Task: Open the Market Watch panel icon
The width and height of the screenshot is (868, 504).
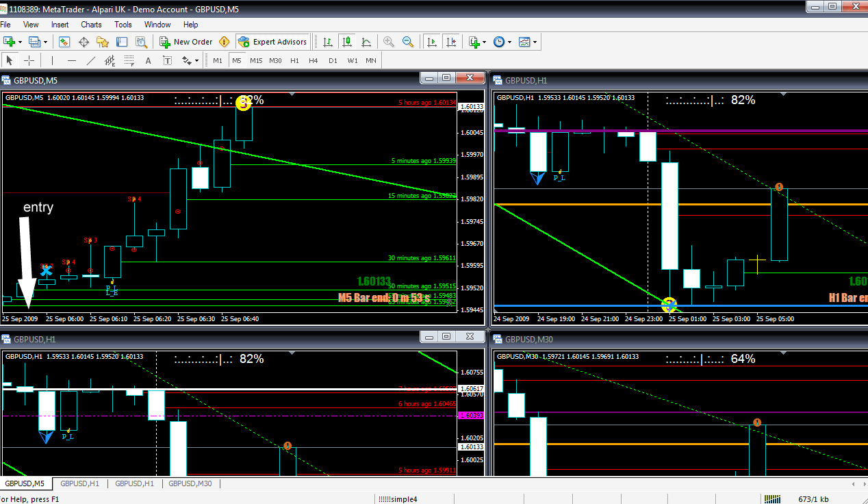Action: click(x=64, y=42)
